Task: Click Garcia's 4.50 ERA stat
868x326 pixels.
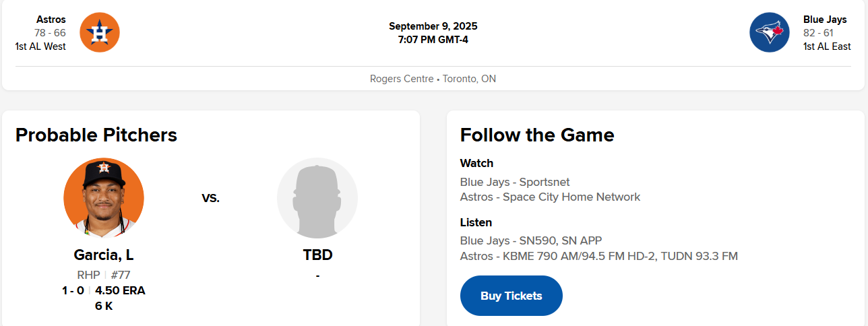Action: pyautogui.click(x=120, y=291)
